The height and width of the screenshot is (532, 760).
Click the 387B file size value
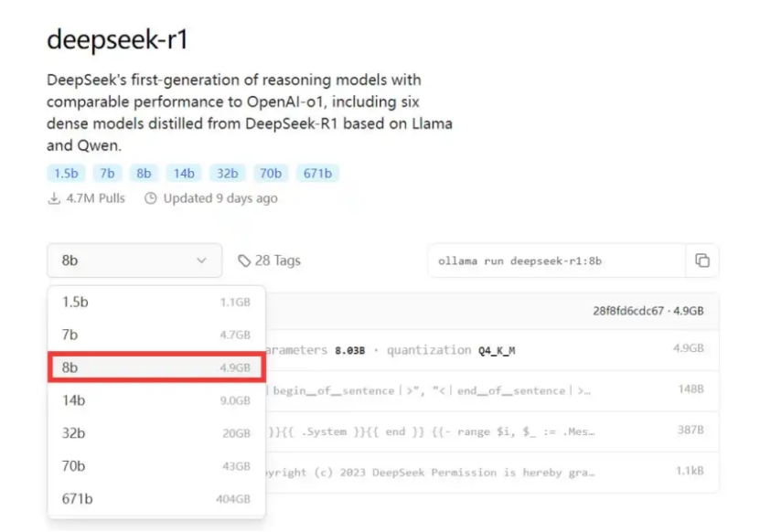(x=690, y=430)
